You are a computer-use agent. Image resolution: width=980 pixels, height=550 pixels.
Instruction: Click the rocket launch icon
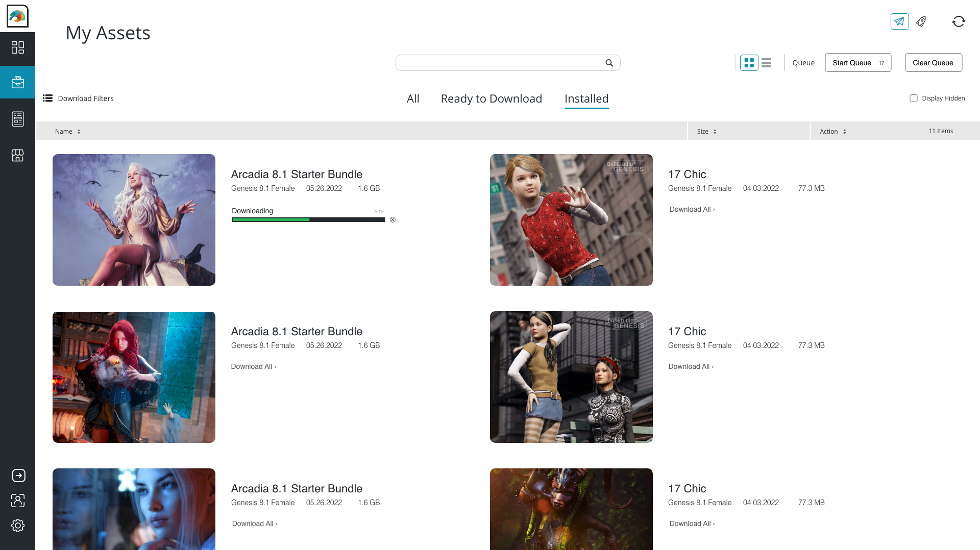tap(921, 21)
